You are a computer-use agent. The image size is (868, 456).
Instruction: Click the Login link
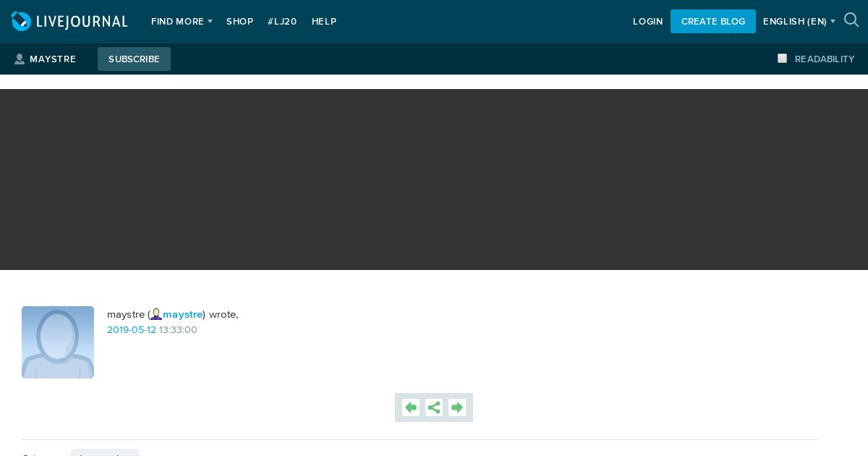pyautogui.click(x=648, y=22)
